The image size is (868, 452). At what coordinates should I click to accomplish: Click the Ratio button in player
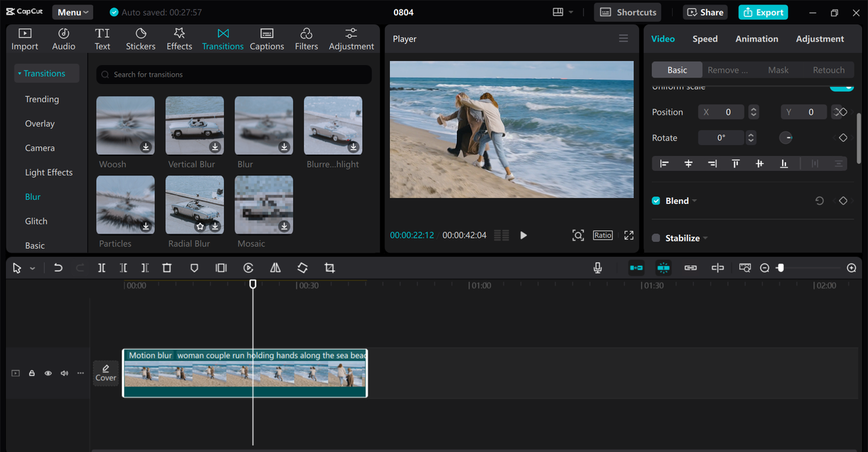(x=603, y=235)
